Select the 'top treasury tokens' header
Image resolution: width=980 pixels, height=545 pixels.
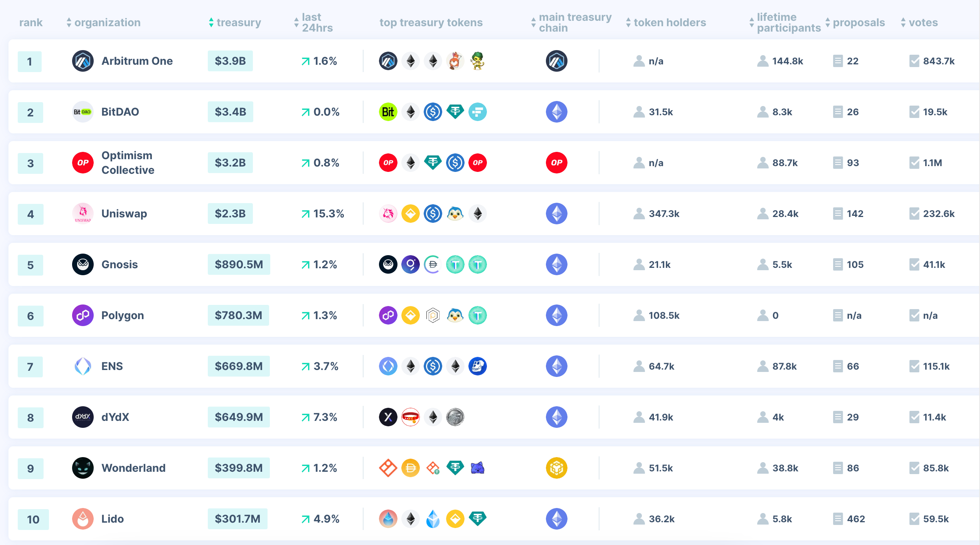tap(431, 22)
